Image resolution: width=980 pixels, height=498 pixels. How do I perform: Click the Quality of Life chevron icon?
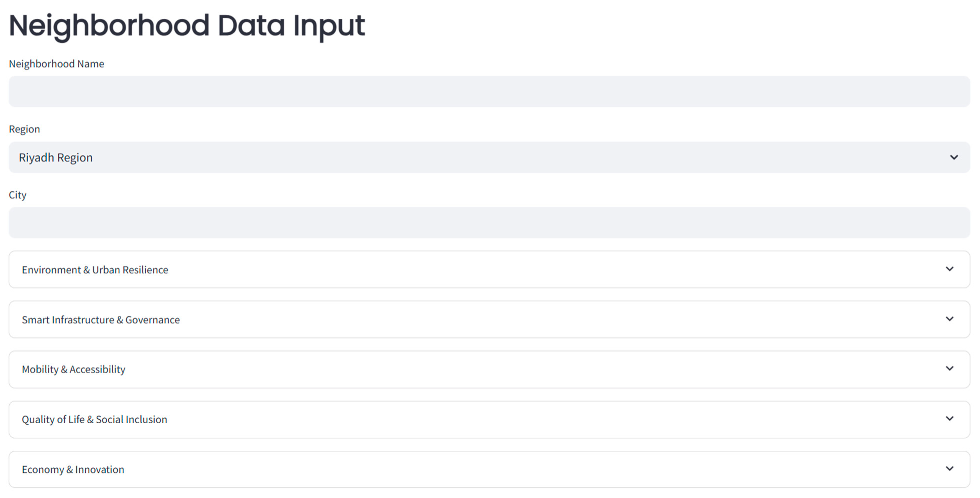tap(950, 419)
